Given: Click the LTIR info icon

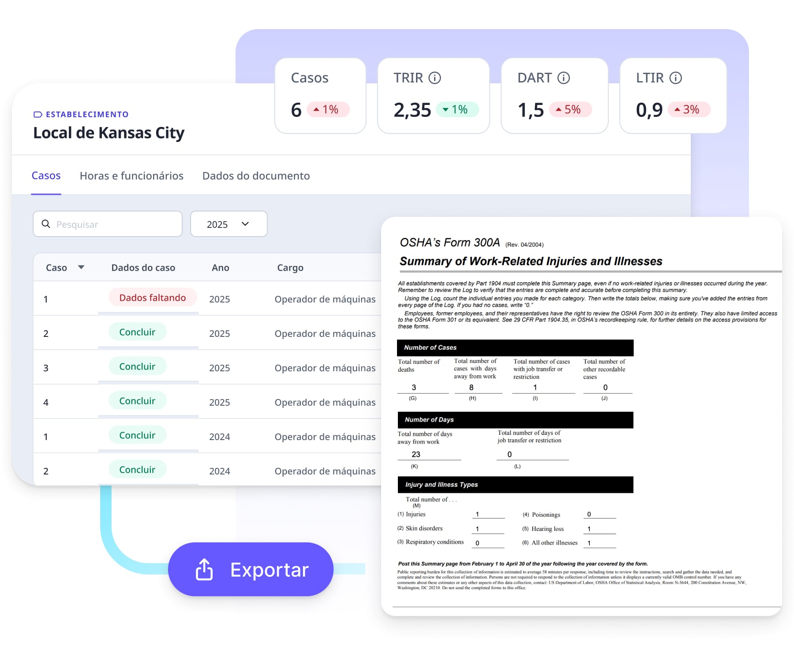Looking at the screenshot, I should (x=675, y=78).
